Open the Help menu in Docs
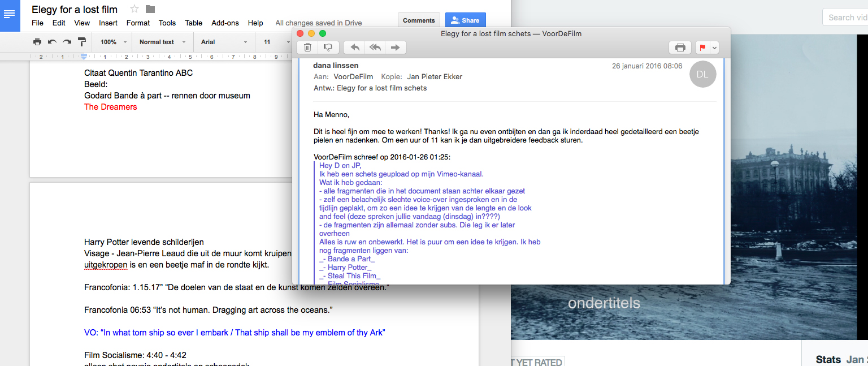The height and width of the screenshot is (366, 868). [x=255, y=23]
